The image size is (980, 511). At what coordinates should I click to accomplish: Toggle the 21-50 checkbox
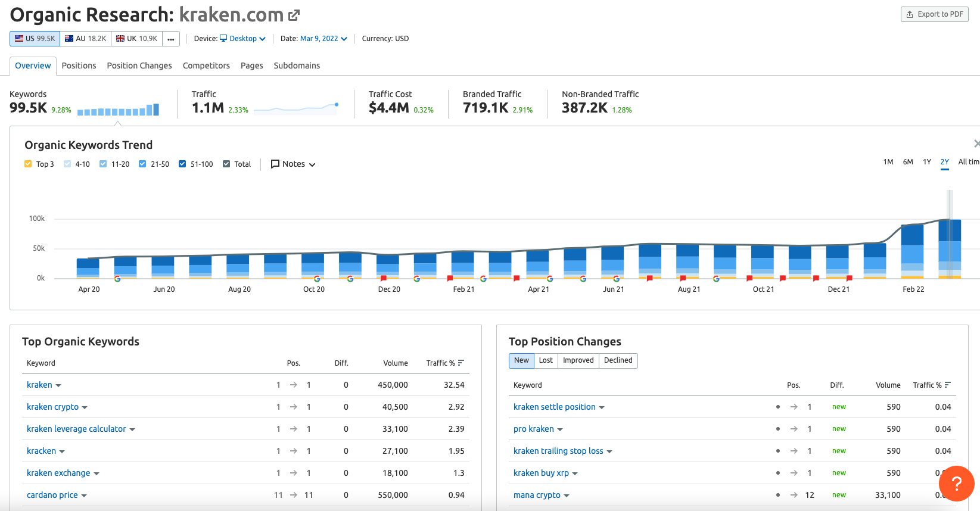[142, 164]
